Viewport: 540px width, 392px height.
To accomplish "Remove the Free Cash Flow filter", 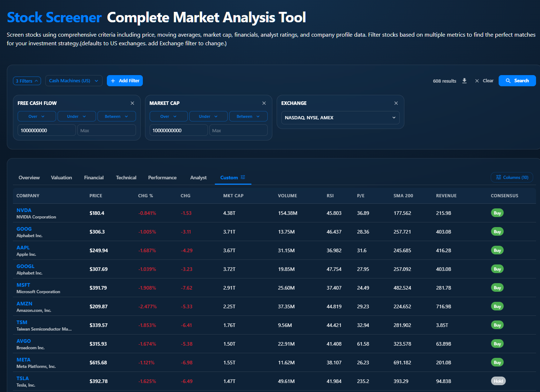I will point(132,103).
